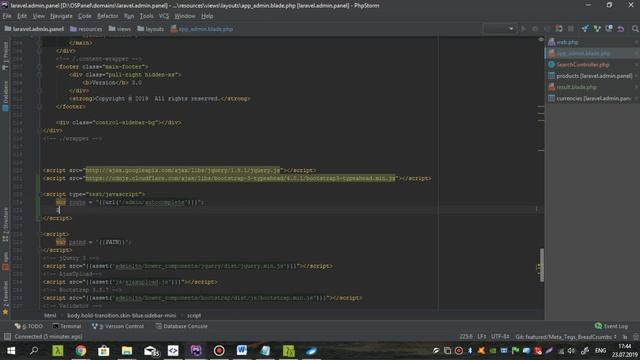Open the Navigate menu
Screen dimensions: 640x360
pos(61,16)
